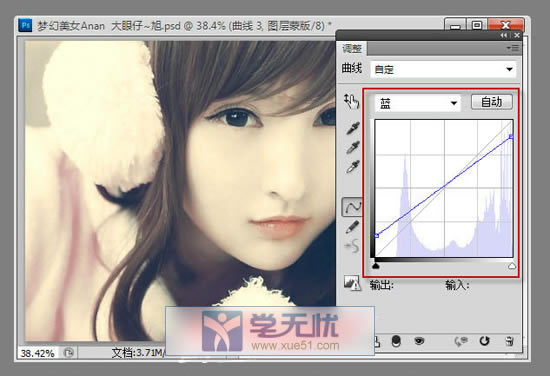
Task: Collapse the adjustments panel with double arrows
Action: pos(504,35)
